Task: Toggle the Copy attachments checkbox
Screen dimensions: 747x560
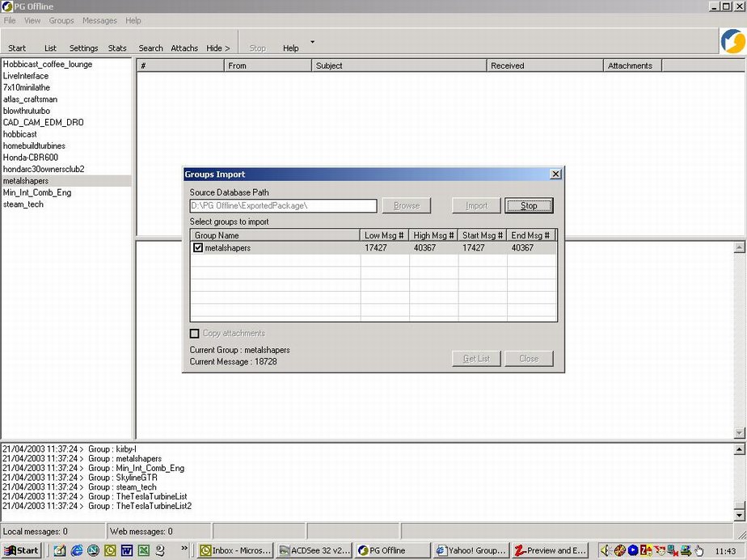Action: coord(195,334)
